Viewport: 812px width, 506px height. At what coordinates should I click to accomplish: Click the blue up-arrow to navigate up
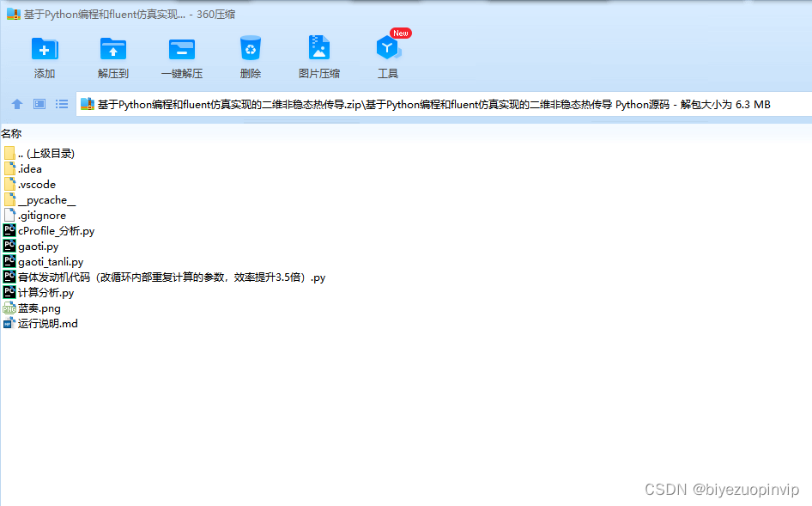tap(17, 103)
